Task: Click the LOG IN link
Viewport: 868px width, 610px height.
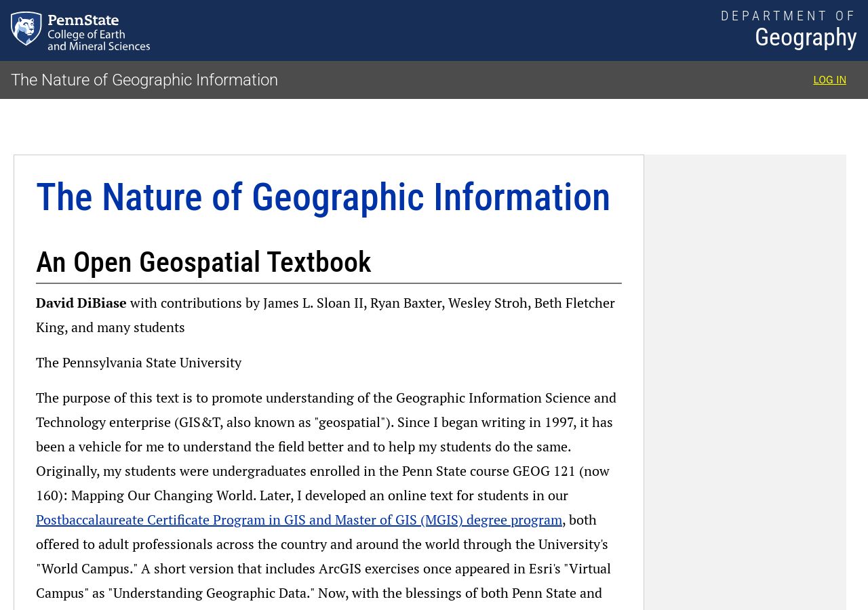Action: (x=829, y=80)
